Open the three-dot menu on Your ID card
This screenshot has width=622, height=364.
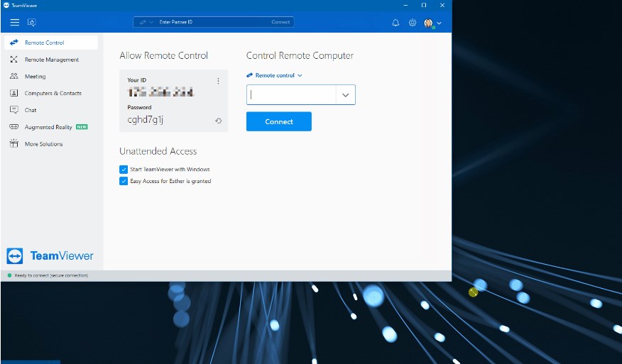coord(218,81)
